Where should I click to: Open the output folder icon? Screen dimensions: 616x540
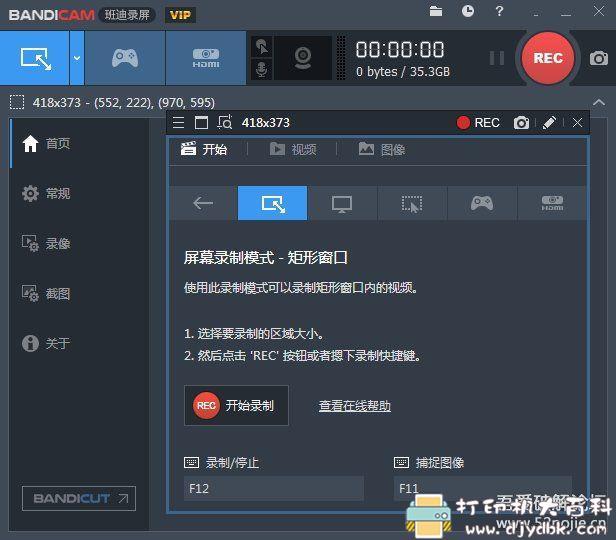pos(435,11)
